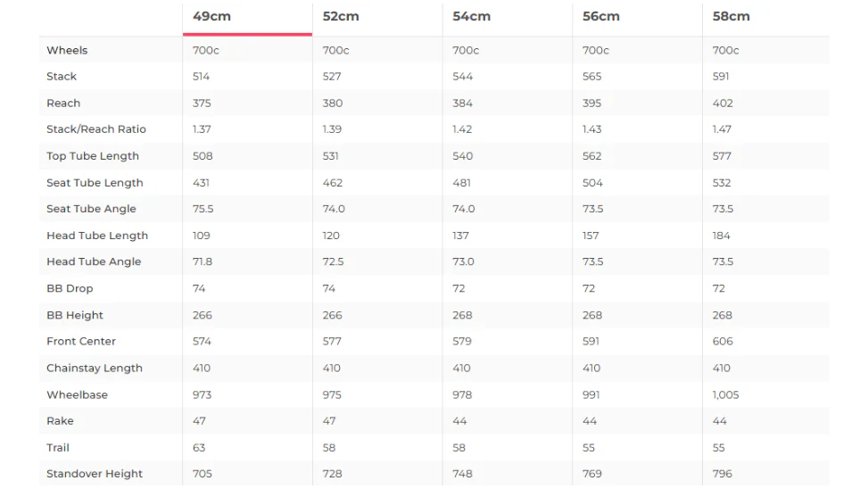Switch to the 54cm size column

pos(472,17)
